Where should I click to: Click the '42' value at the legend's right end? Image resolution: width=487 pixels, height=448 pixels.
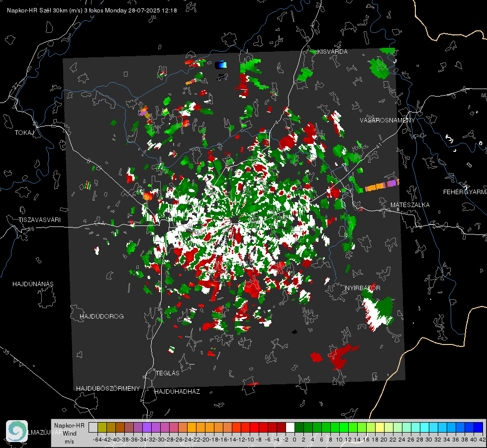(483, 440)
